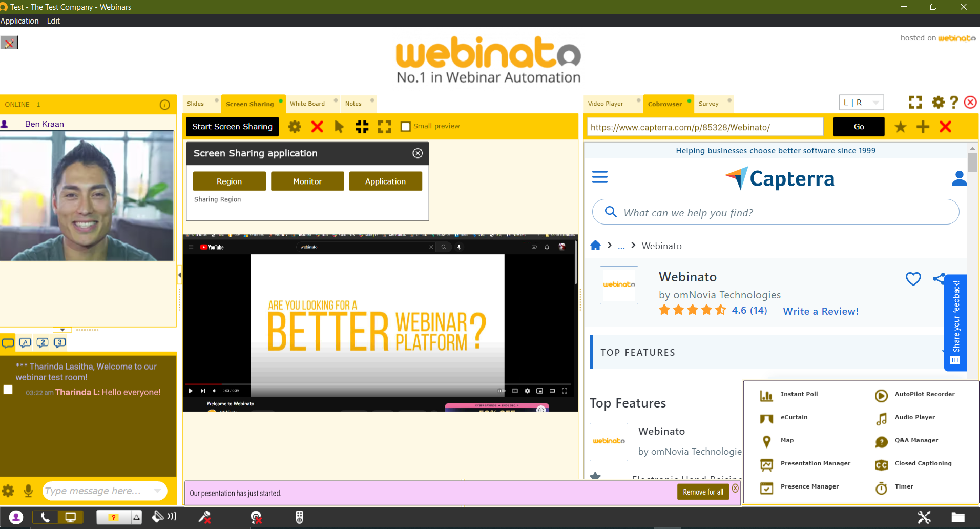Enable the Small preview checkbox
The width and height of the screenshot is (980, 529).
coord(405,126)
